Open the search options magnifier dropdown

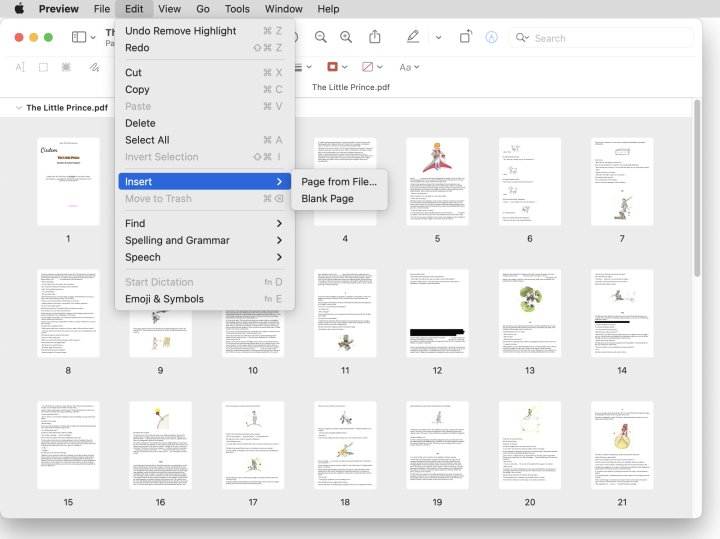(522, 38)
